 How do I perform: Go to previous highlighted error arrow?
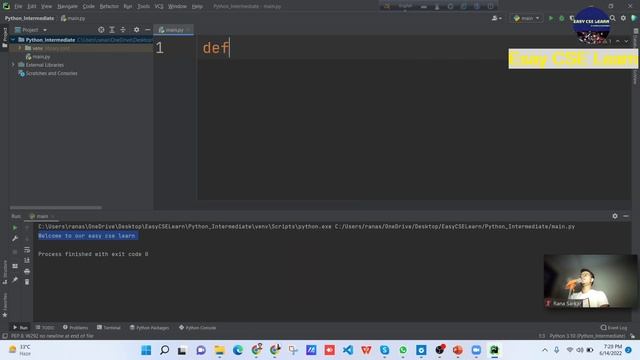(x=618, y=41)
